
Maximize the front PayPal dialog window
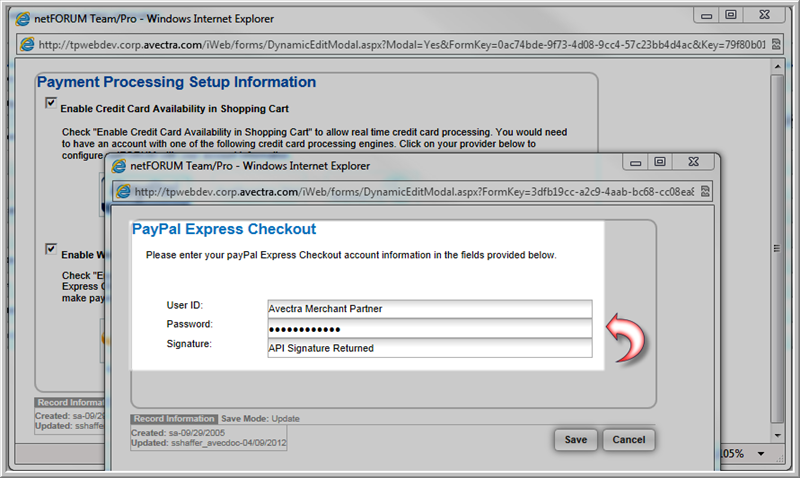click(660, 162)
